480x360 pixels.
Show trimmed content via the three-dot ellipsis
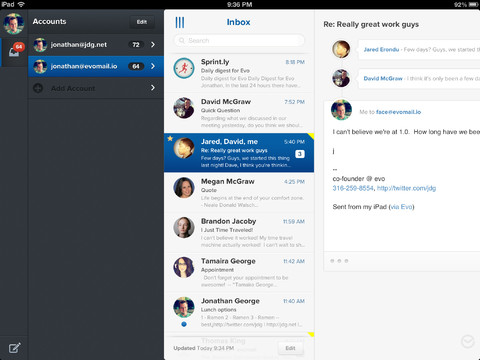[339, 261]
